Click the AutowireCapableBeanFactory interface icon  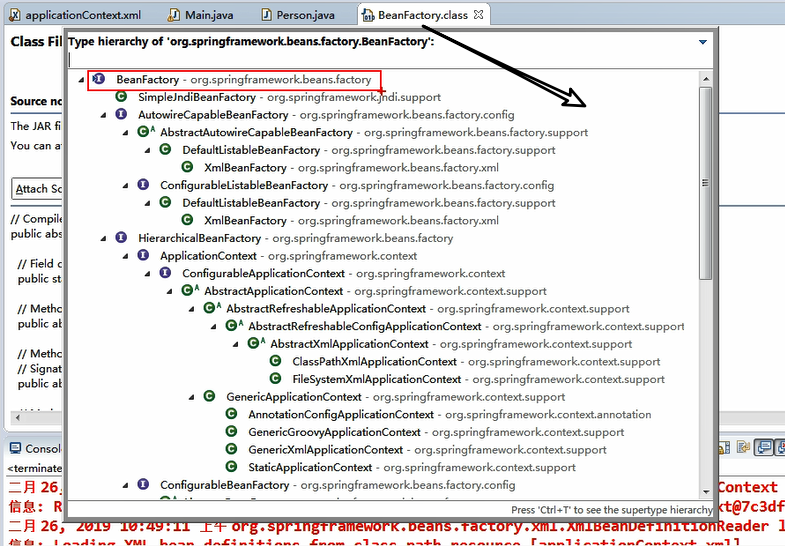pos(121,114)
